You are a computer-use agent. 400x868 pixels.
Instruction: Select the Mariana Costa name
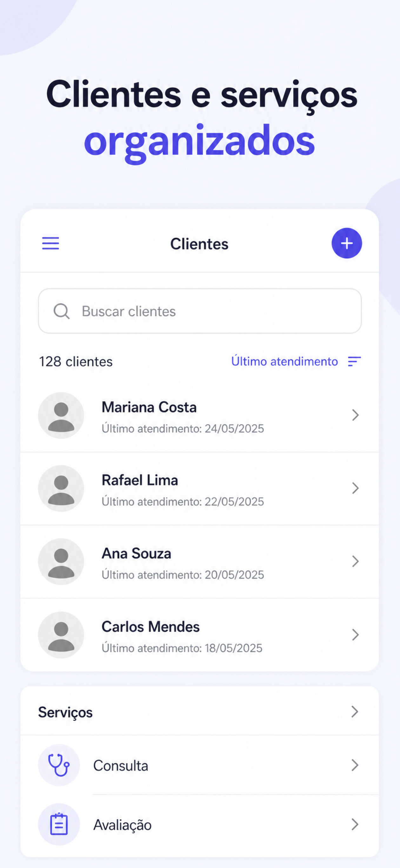(x=149, y=407)
